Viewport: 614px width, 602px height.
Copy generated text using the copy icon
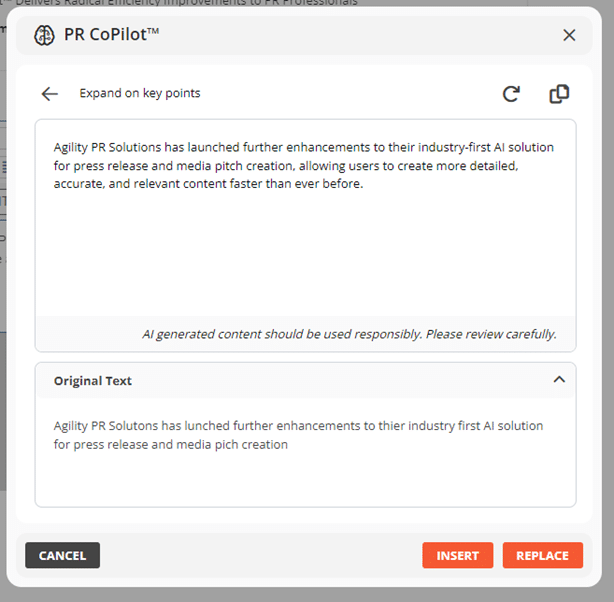tap(559, 94)
